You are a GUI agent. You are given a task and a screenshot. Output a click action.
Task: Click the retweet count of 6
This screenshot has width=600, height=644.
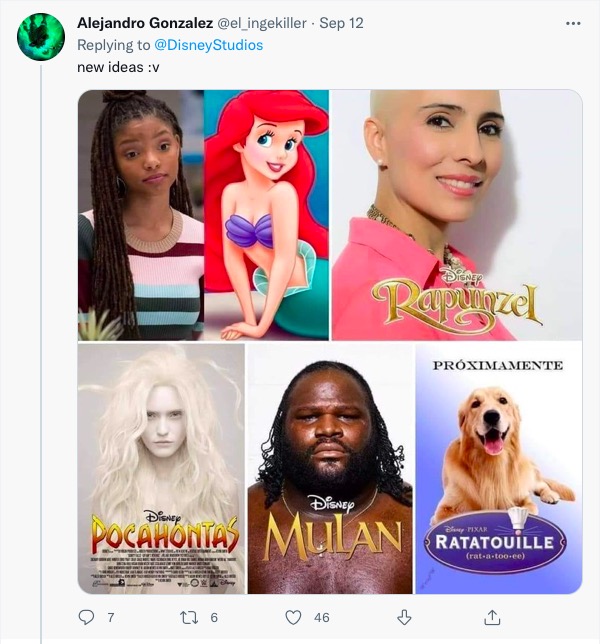coord(214,618)
